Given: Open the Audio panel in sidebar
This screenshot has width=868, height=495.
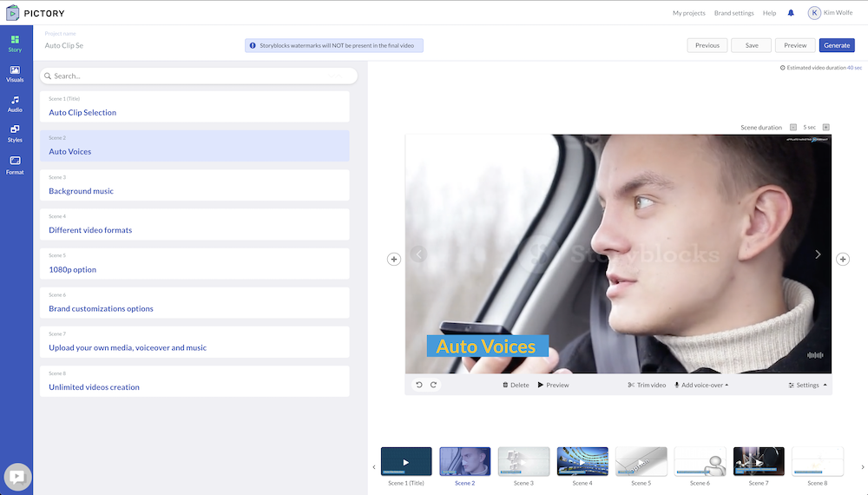Looking at the screenshot, I should (x=15, y=104).
